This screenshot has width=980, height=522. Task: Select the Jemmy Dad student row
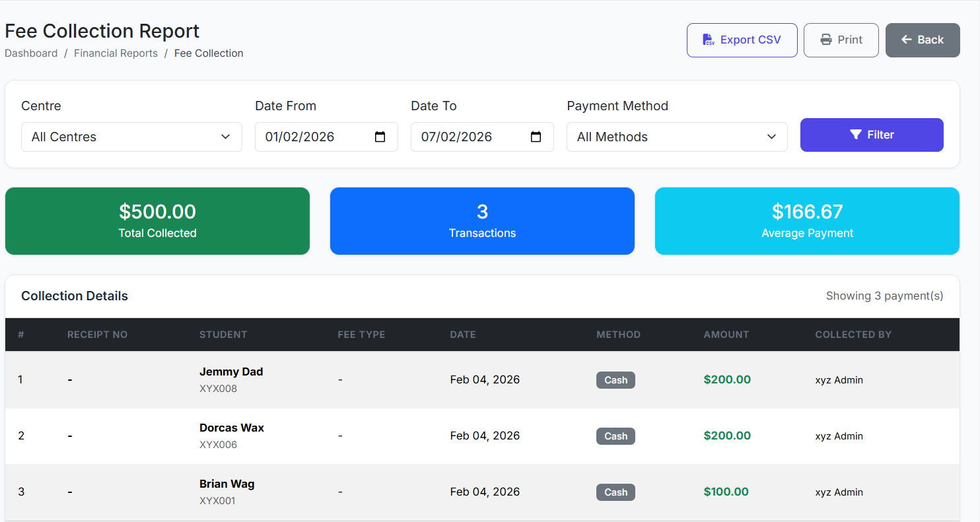click(231, 372)
